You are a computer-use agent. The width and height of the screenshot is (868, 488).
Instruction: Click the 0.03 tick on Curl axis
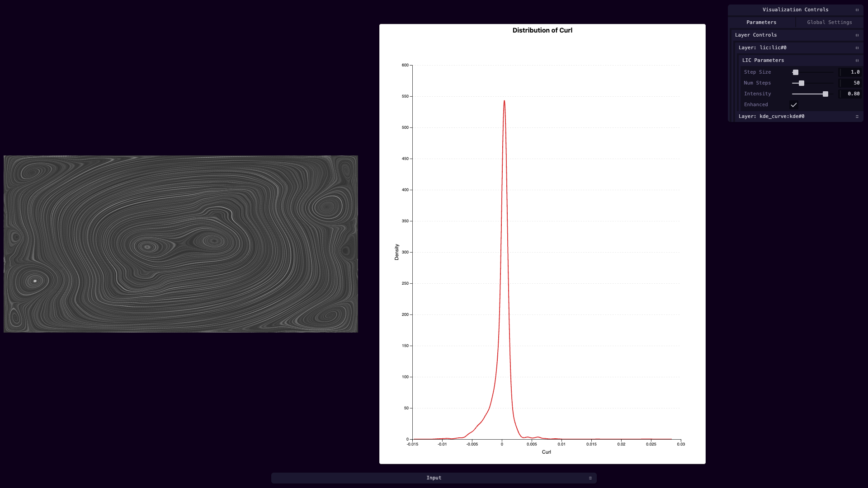coord(681,444)
